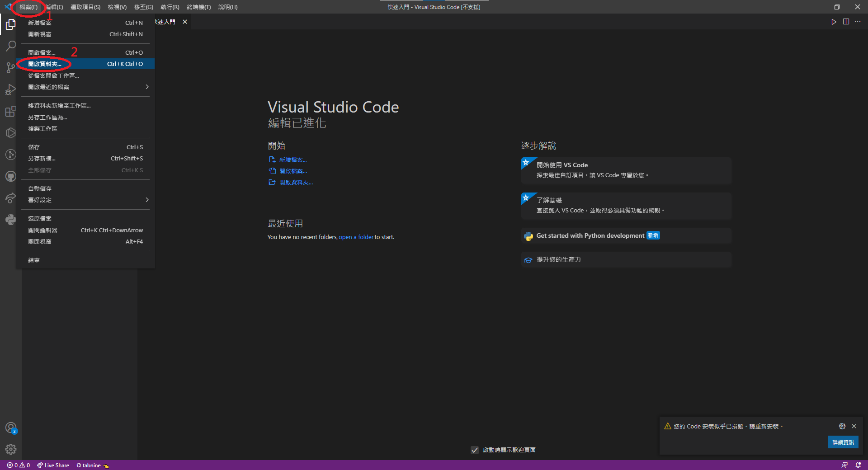Click errors and warnings status bar indicator
Screen dimensions: 868x470
pyautogui.click(x=19, y=465)
